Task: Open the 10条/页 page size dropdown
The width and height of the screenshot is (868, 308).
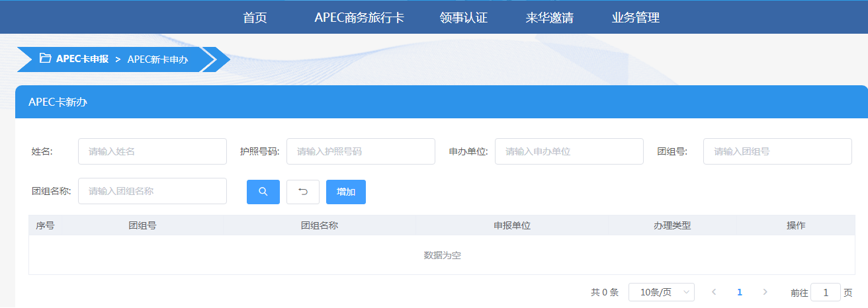Action: [x=662, y=292]
